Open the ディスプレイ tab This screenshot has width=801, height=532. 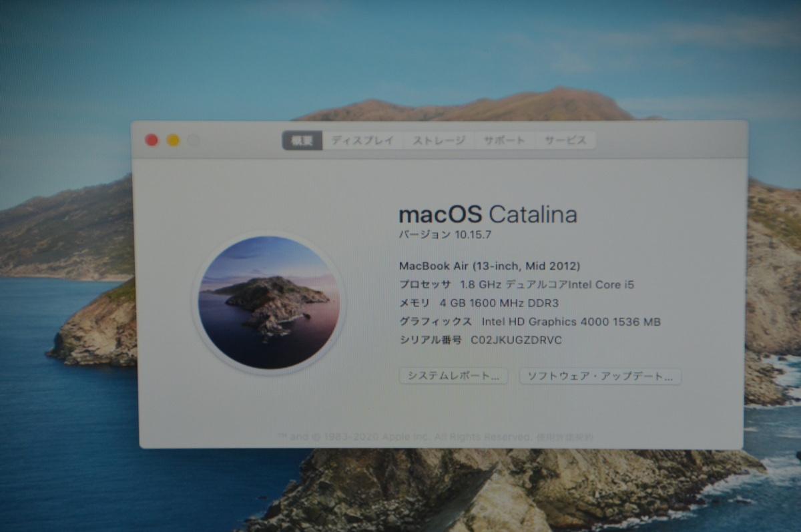(362, 140)
